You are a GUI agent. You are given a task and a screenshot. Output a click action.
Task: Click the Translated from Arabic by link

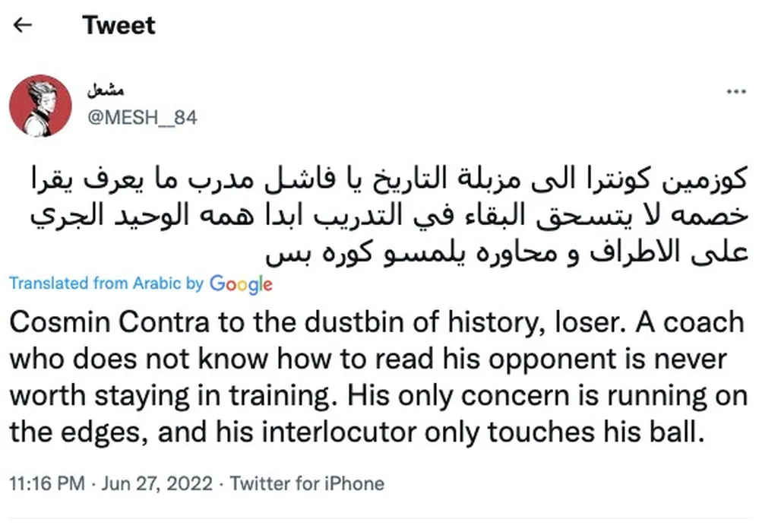tap(106, 283)
